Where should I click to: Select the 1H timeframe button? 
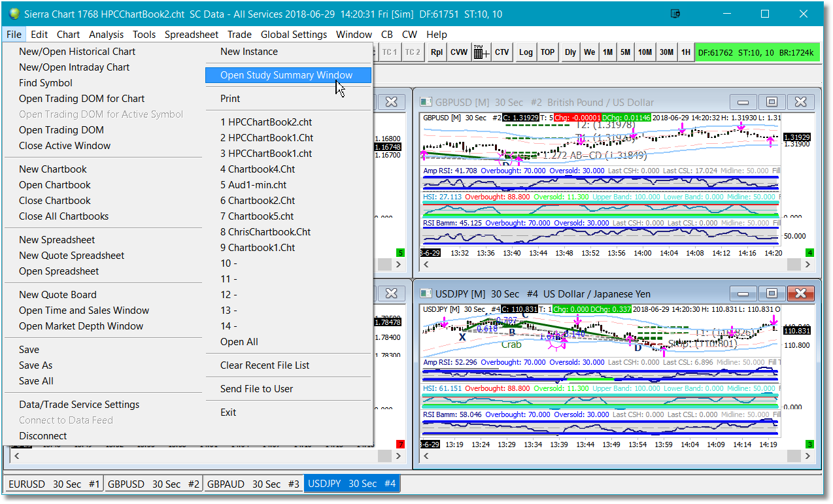pyautogui.click(x=685, y=52)
